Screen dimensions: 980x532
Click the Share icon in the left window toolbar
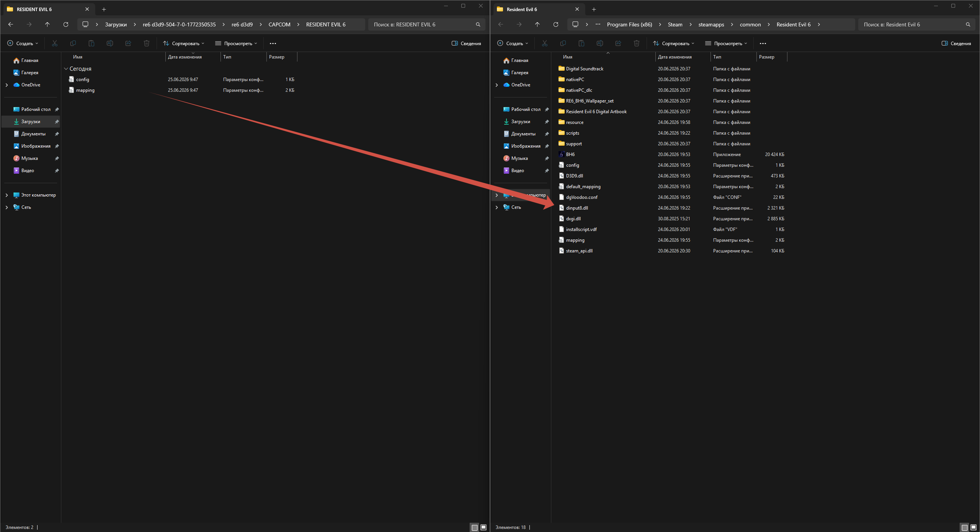[128, 43]
